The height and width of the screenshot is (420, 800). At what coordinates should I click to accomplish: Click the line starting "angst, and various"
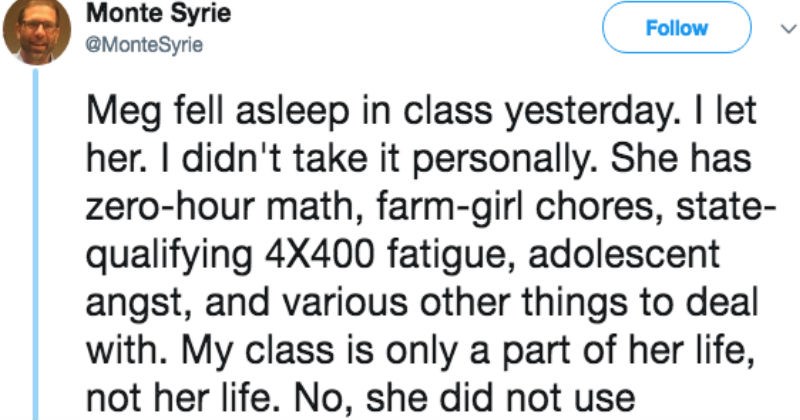pyautogui.click(x=421, y=302)
